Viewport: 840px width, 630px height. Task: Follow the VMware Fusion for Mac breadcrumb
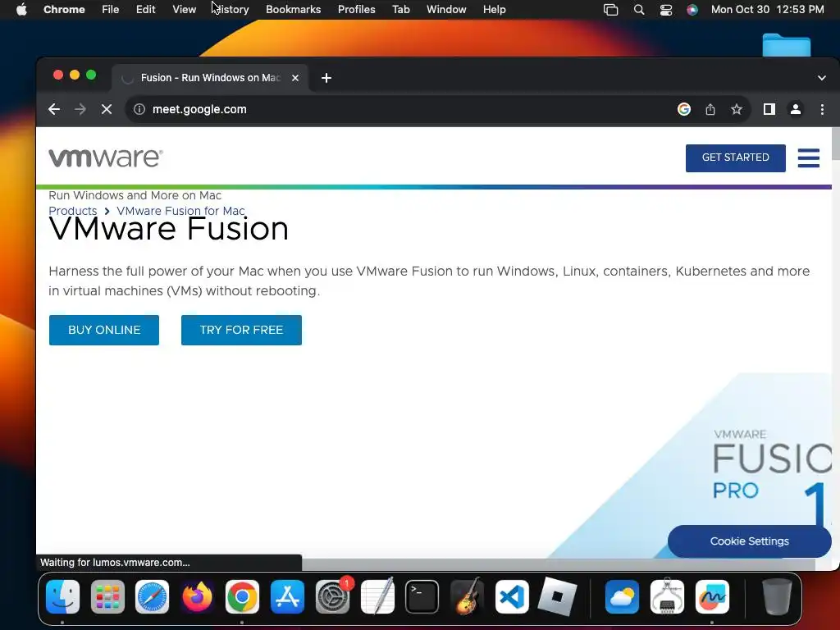point(181,211)
